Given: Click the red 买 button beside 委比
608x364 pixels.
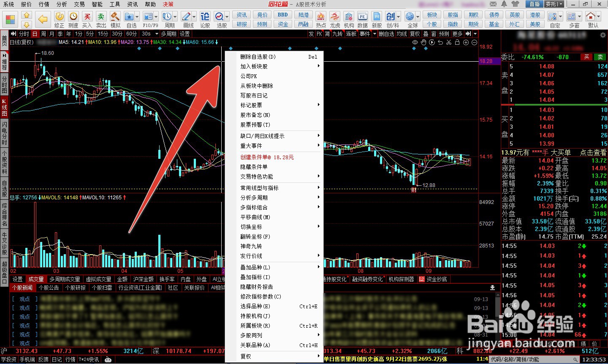Looking at the screenshot, I should (x=587, y=57).
